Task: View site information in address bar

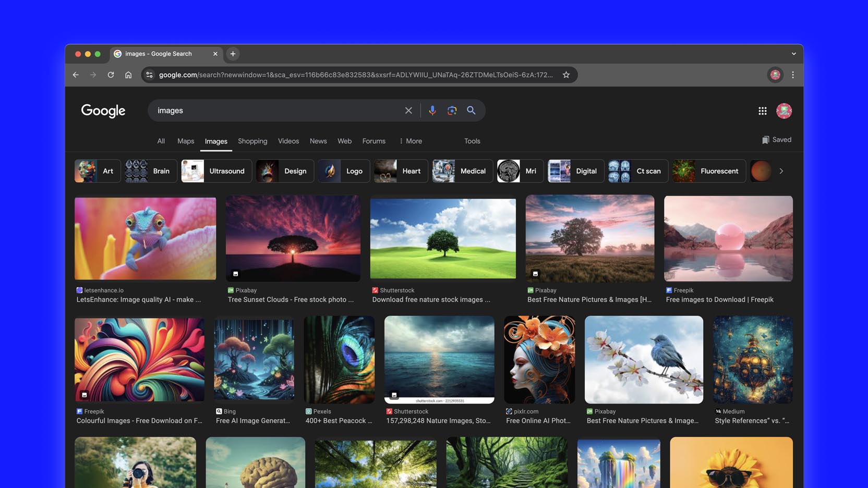Action: 150,75
